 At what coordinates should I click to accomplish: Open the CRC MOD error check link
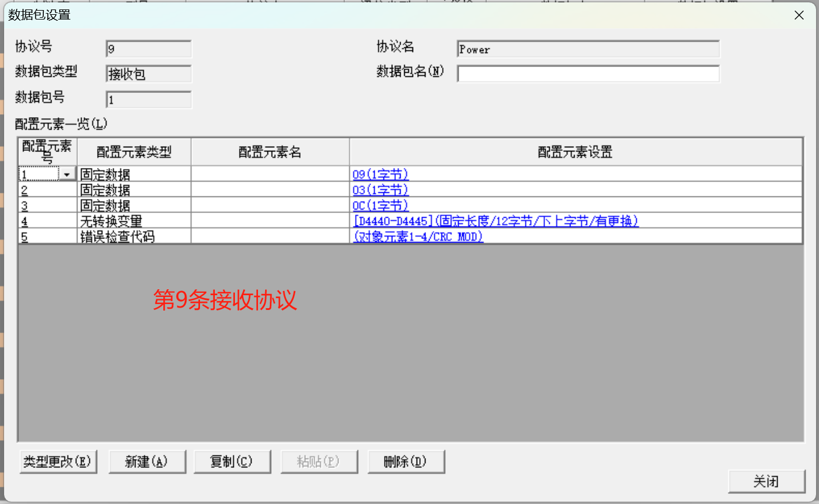tap(418, 237)
